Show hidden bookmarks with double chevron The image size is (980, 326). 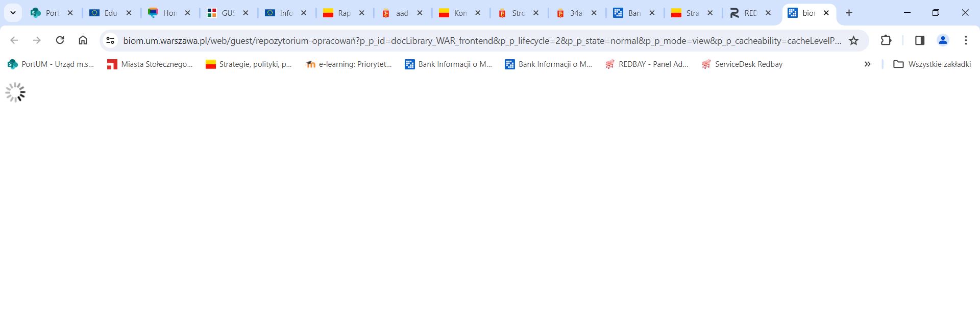click(867, 64)
